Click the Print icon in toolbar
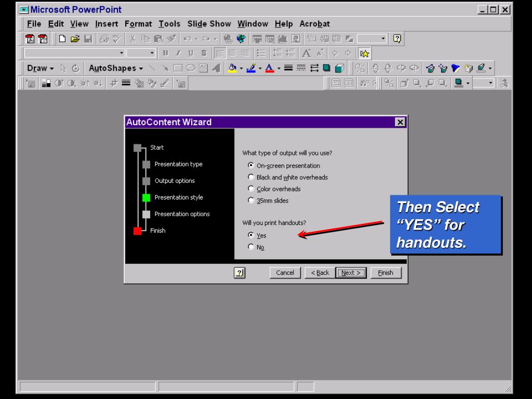Screen dimensions: 532x399 104,38
